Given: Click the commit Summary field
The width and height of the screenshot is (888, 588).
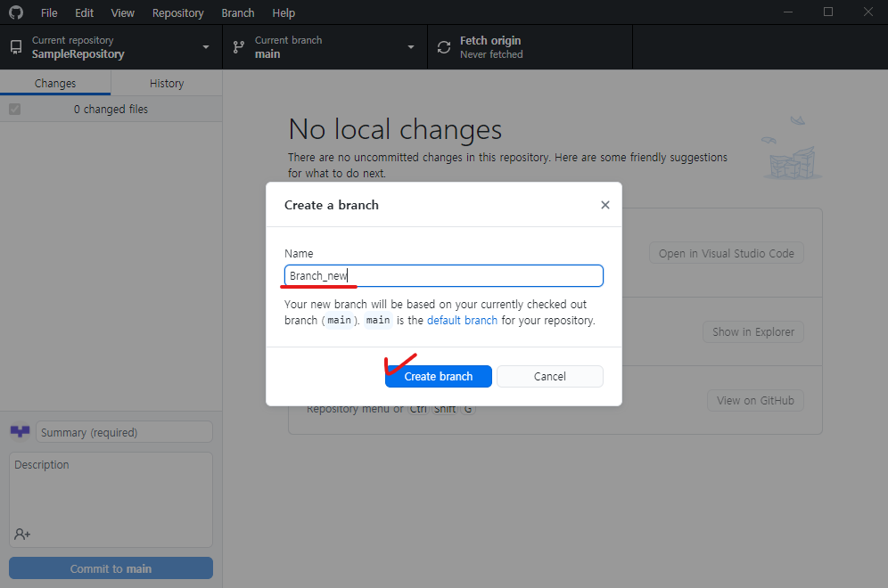Looking at the screenshot, I should tap(124, 432).
